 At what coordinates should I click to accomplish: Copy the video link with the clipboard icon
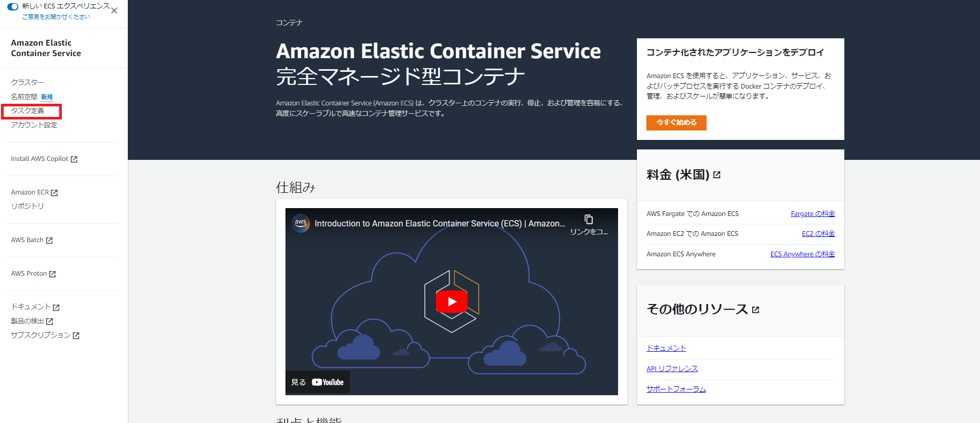click(x=589, y=219)
